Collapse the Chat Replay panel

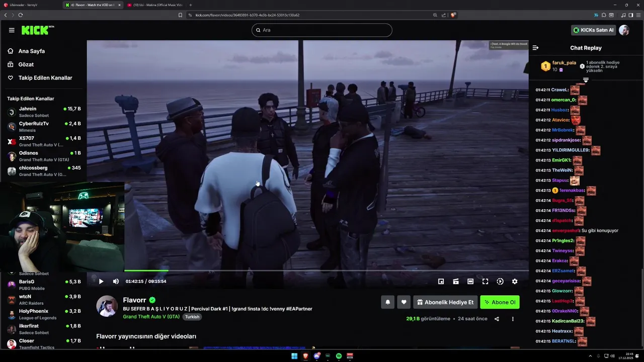[535, 48]
